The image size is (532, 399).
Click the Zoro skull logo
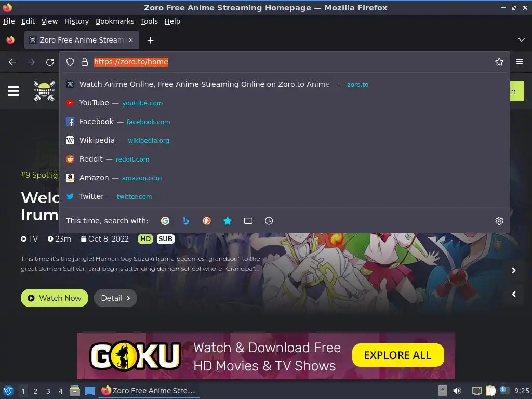(44, 90)
